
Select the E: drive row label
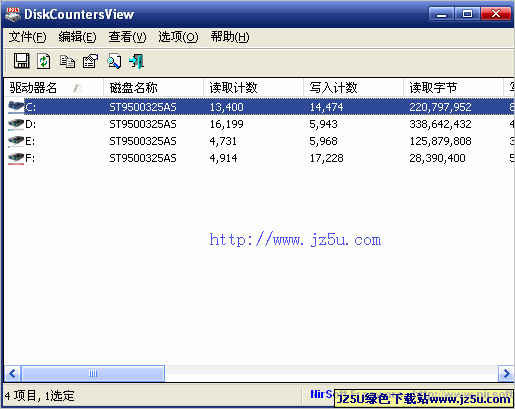30,141
